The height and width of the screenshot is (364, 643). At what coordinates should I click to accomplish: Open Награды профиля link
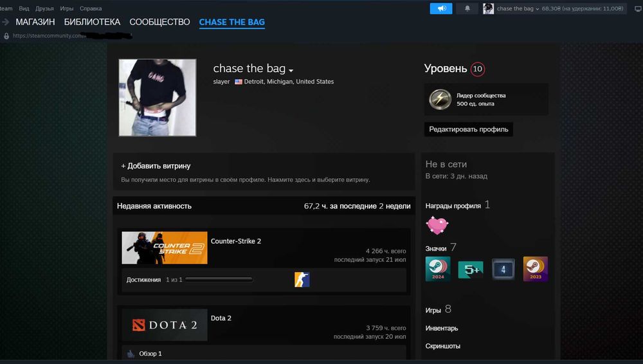click(457, 205)
